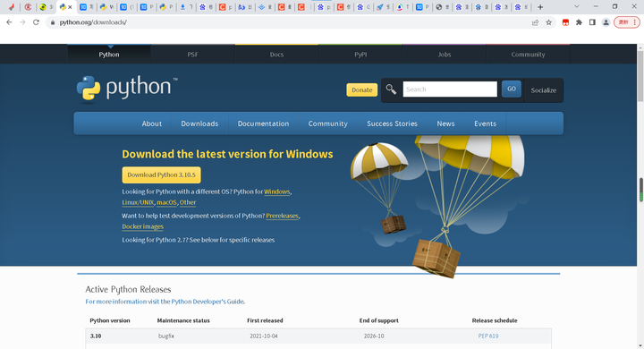This screenshot has width=644, height=349.
Task: Click the page vertical scrollbar thumb
Action: [640, 76]
